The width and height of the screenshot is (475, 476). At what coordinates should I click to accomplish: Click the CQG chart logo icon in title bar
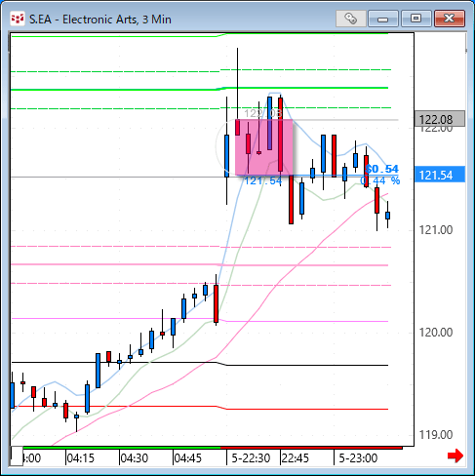click(x=18, y=19)
